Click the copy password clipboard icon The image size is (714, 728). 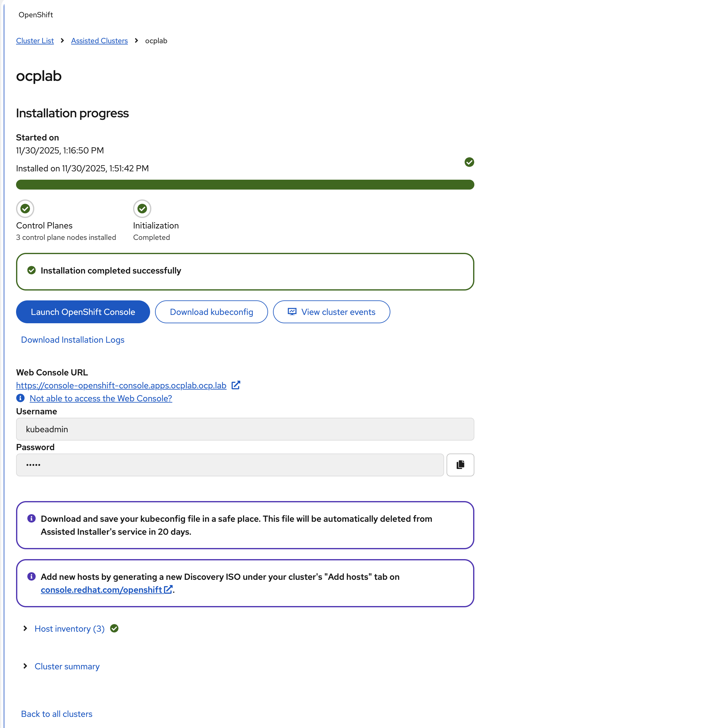(x=460, y=465)
